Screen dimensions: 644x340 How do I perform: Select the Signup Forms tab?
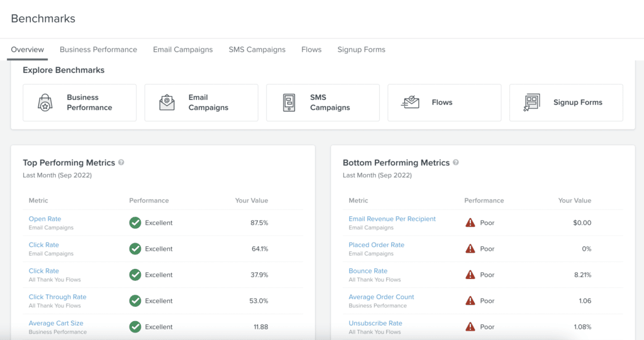click(362, 50)
